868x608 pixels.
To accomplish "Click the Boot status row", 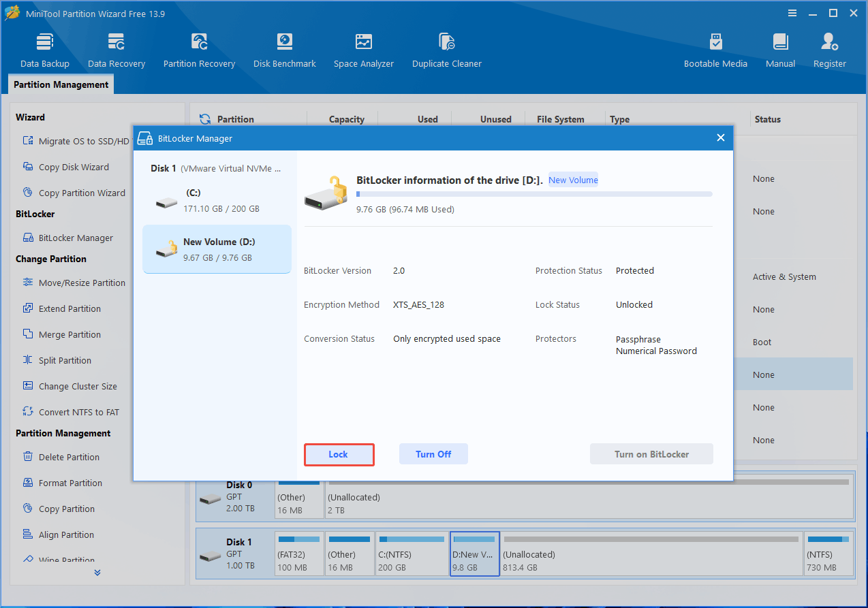I will pos(762,342).
